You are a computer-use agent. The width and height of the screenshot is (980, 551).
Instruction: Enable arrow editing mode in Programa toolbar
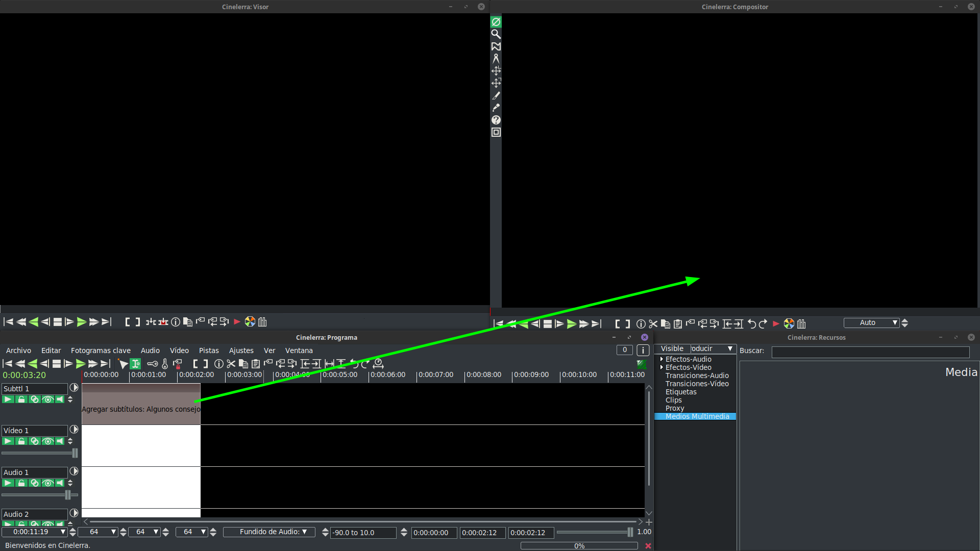coord(123,364)
